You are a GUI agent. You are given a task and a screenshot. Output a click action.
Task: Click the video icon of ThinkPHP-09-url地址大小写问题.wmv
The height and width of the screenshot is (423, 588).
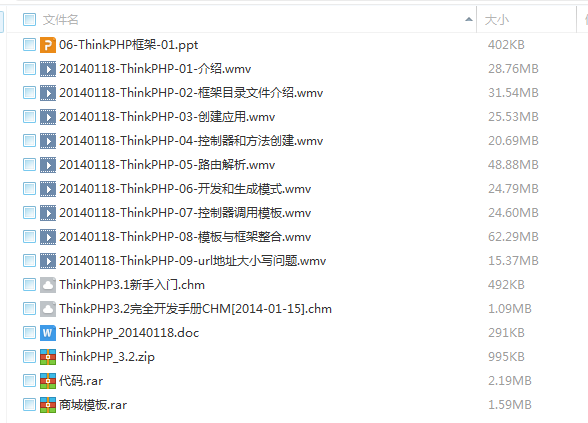tap(48, 261)
